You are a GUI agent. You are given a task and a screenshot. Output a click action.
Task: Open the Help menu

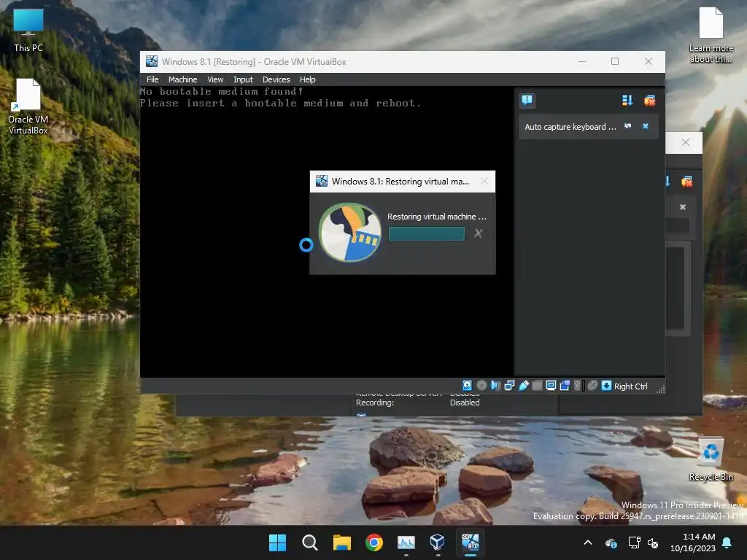[x=307, y=79]
